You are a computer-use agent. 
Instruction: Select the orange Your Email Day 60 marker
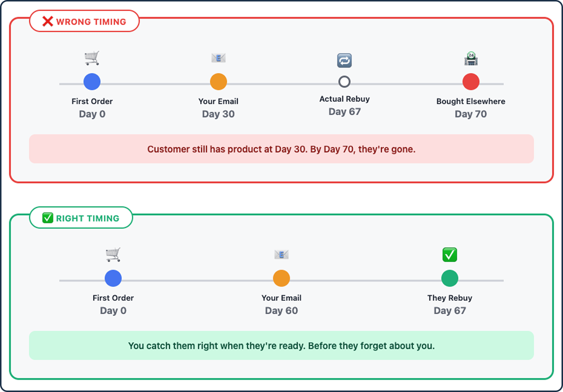coord(281,278)
